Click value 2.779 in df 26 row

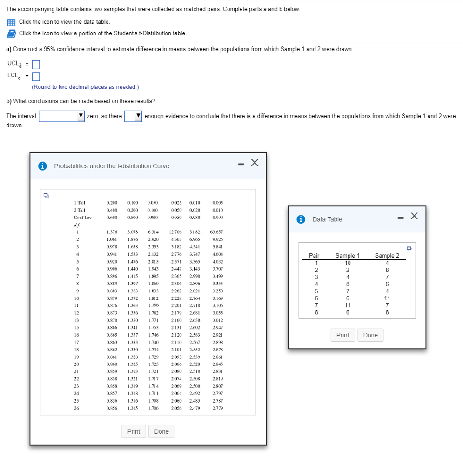(x=217, y=408)
